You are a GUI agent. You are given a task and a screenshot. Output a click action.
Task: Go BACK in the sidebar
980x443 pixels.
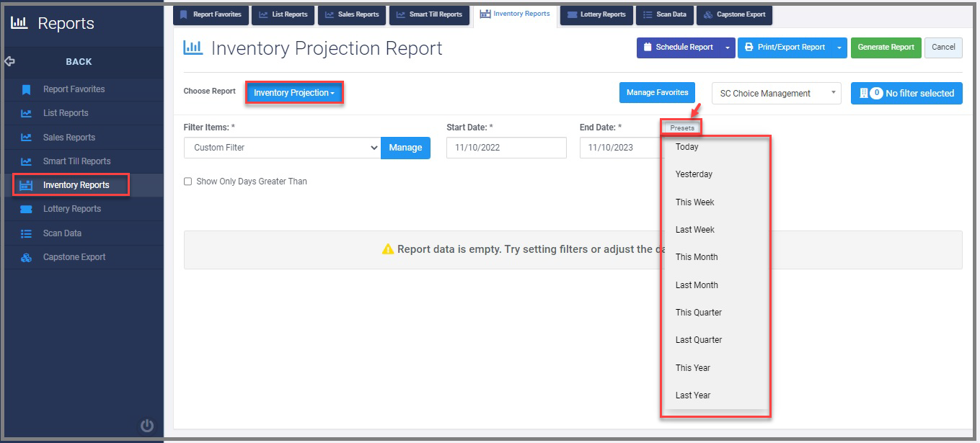pyautogui.click(x=79, y=62)
